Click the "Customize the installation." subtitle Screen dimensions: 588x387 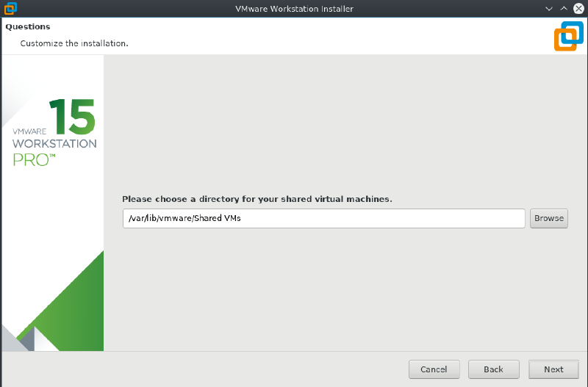click(x=74, y=43)
